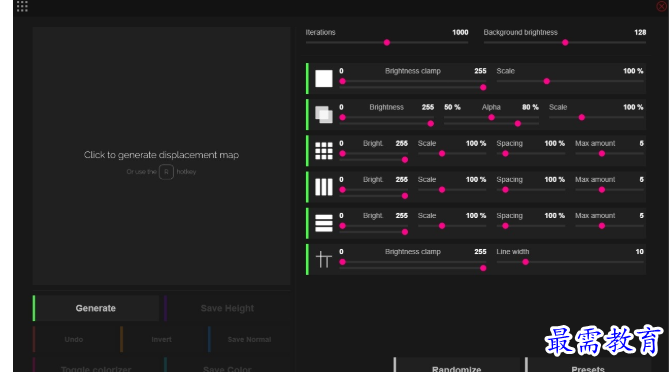
Task: Click the Save Height button
Action: (227, 308)
